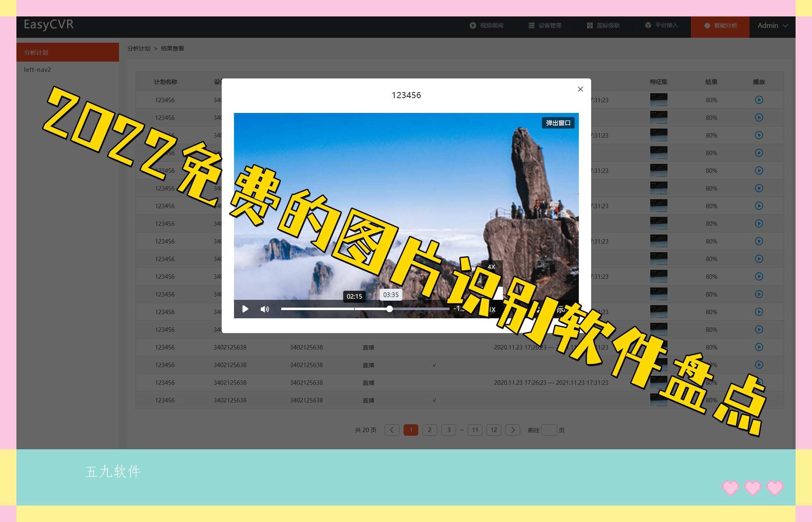The image size is (812, 522).
Task: Play the video in the last row
Action: coord(759,400)
